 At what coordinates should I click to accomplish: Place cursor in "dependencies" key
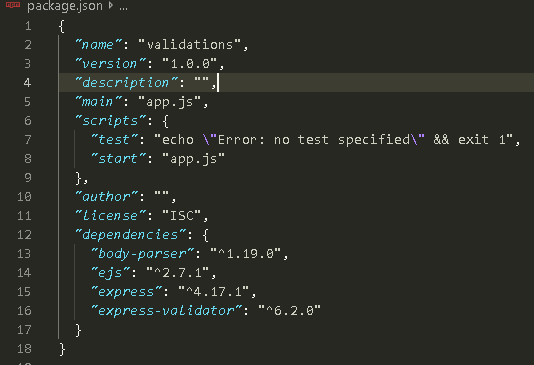pyautogui.click(x=131, y=235)
